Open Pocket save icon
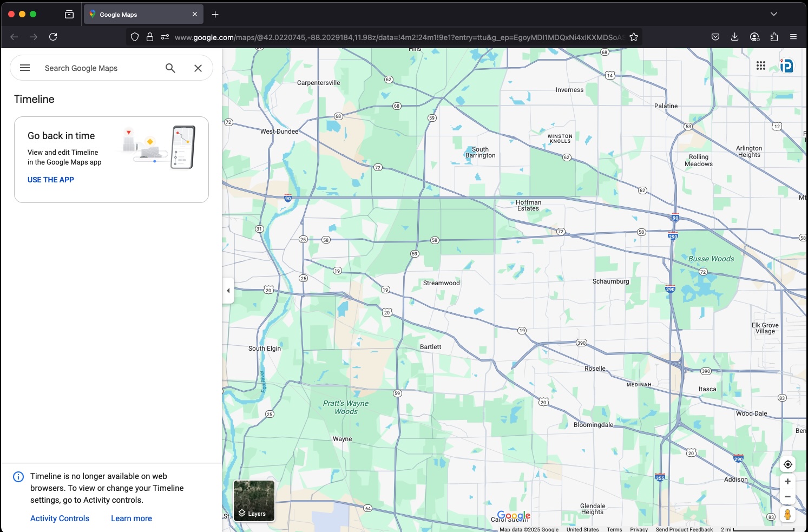This screenshot has height=532, width=808. click(715, 37)
